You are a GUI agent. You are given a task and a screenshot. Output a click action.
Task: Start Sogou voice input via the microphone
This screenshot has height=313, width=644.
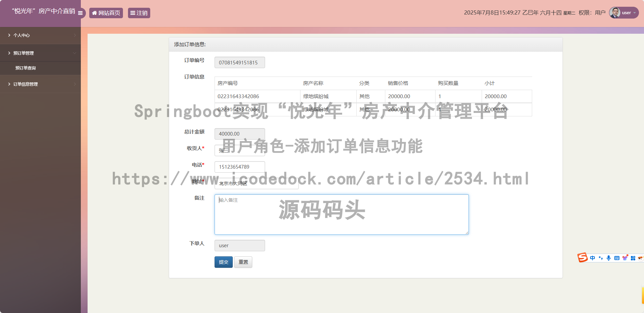(x=609, y=258)
